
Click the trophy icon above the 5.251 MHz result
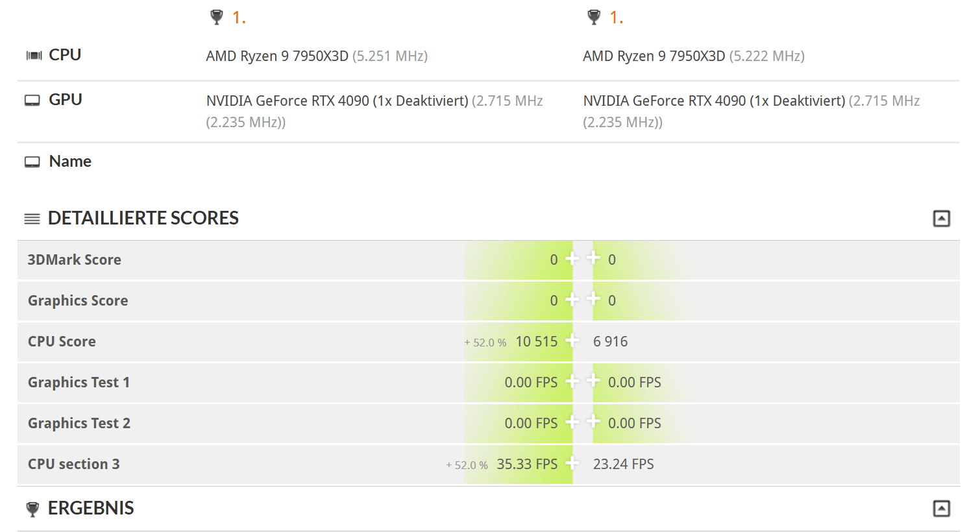pyautogui.click(x=217, y=18)
